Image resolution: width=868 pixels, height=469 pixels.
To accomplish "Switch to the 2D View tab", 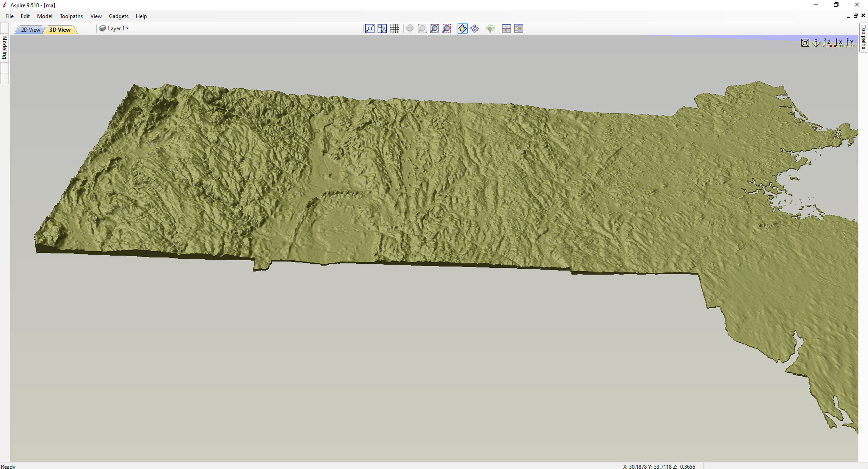I will (30, 30).
